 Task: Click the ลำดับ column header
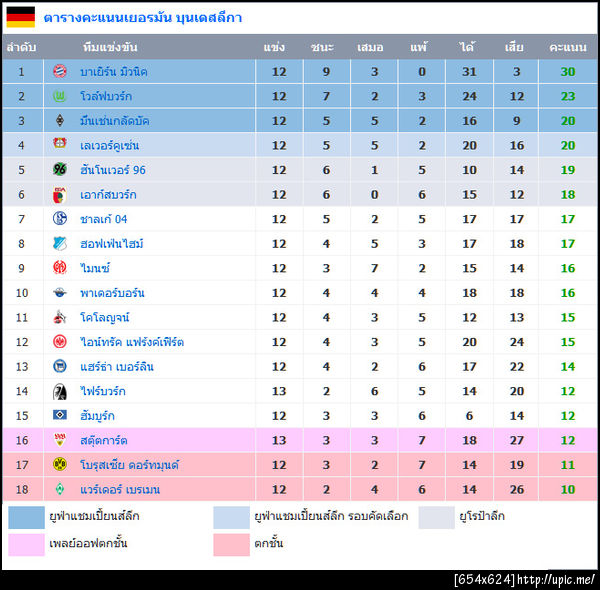coord(21,47)
